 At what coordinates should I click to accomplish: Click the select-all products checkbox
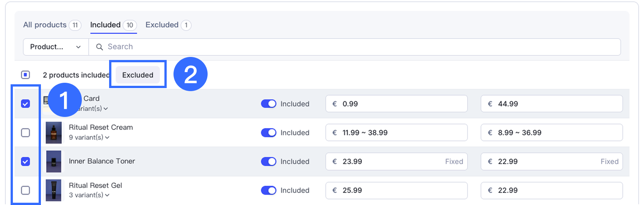pos(25,75)
